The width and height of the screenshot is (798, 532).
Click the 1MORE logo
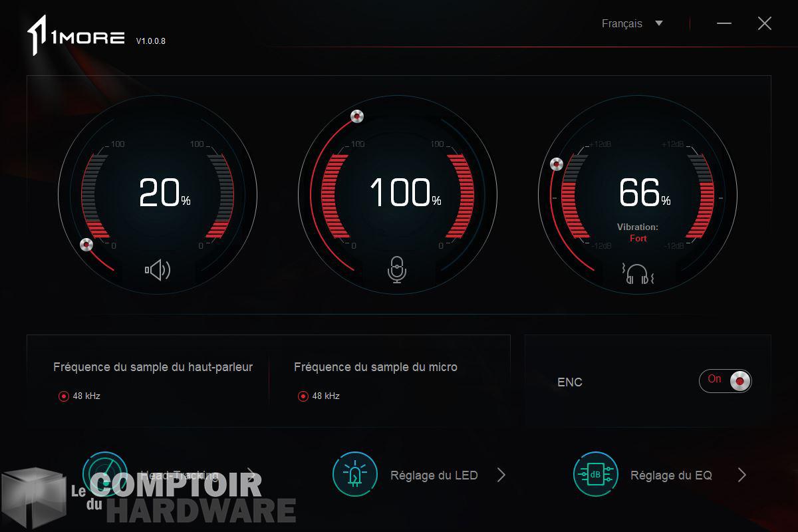[75, 37]
